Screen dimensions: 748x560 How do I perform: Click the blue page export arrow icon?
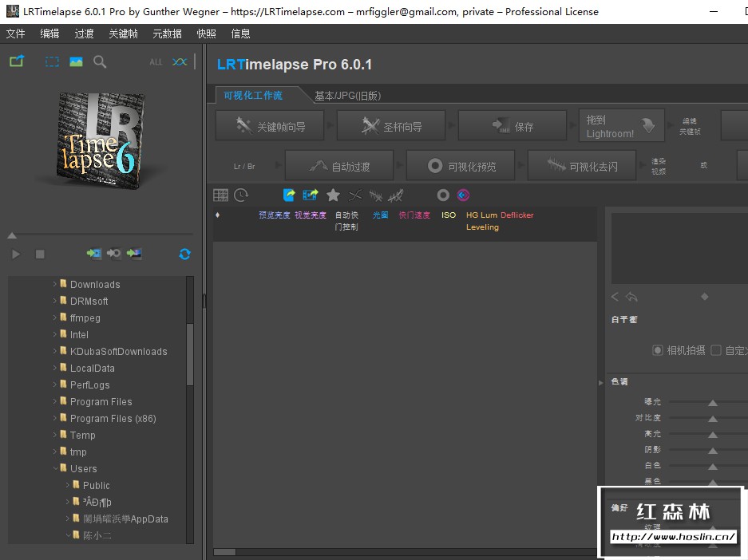tap(289, 195)
